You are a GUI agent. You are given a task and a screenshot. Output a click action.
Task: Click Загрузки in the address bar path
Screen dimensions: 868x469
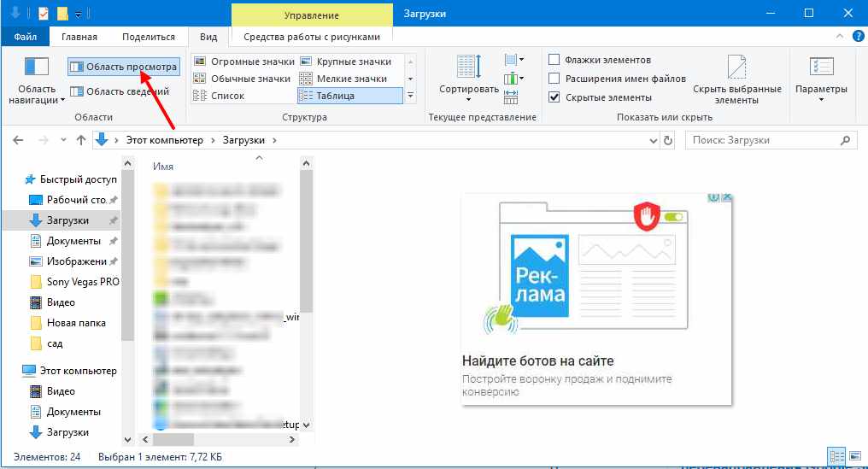coord(243,140)
